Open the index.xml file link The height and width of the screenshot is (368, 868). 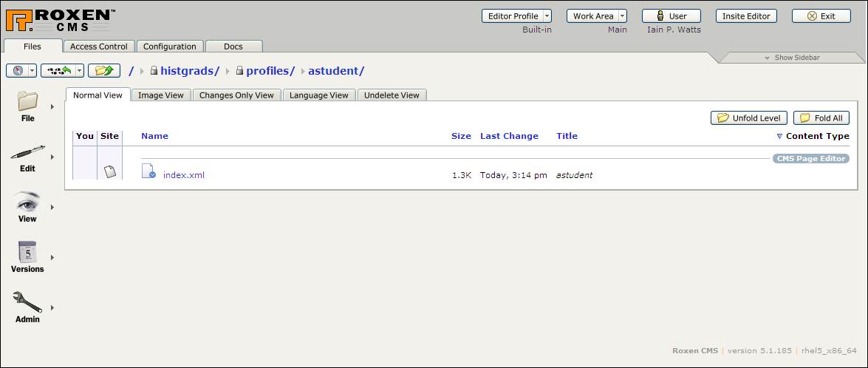pos(183,175)
